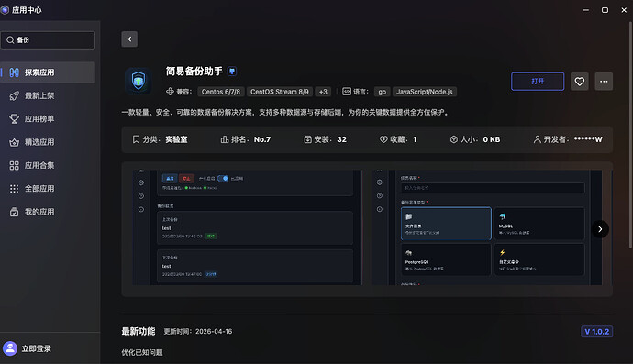Viewport: 633px width, 364px height.
Task: Click the V 1.0.2 version badge
Action: tap(596, 332)
